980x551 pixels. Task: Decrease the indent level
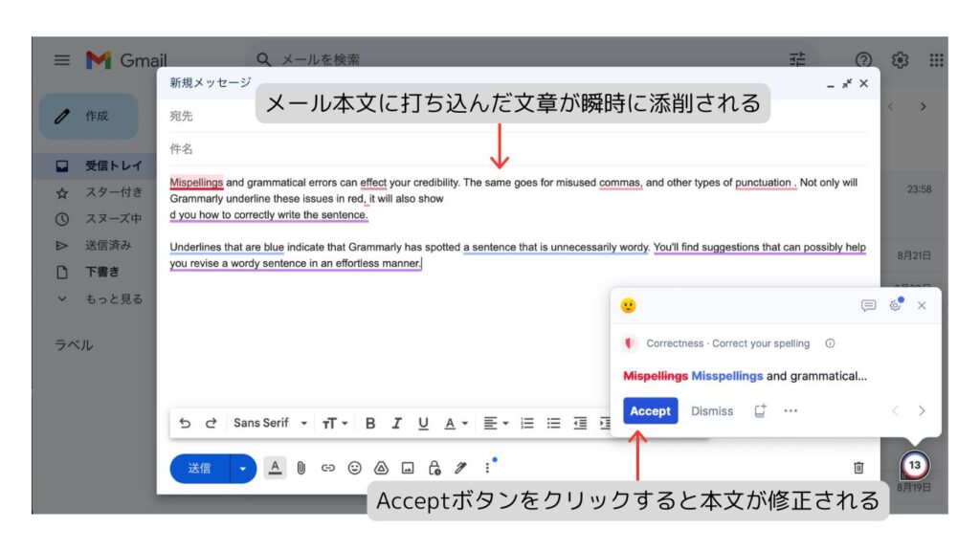tap(580, 423)
